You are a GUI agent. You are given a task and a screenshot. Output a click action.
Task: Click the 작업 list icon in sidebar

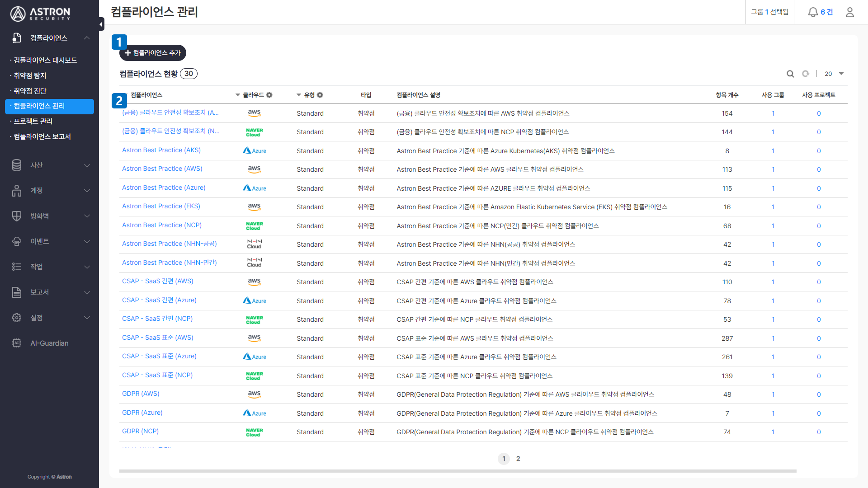click(x=17, y=267)
